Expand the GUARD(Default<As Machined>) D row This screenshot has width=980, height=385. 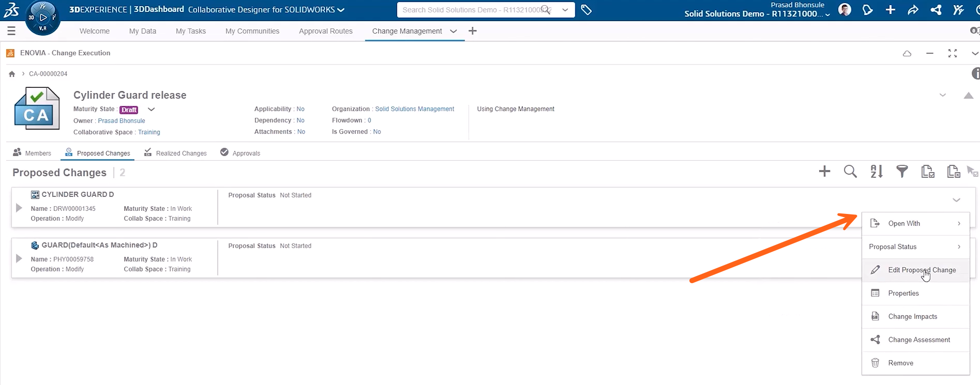(x=19, y=258)
